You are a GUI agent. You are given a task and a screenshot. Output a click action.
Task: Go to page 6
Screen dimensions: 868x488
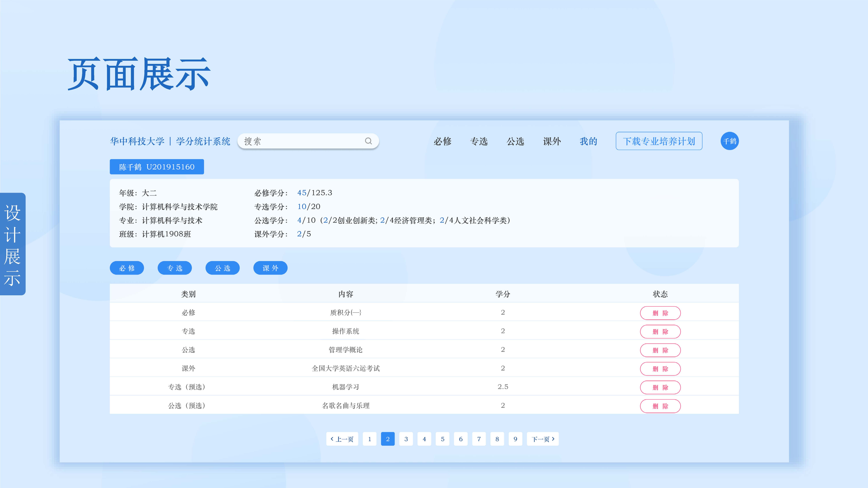(x=461, y=439)
